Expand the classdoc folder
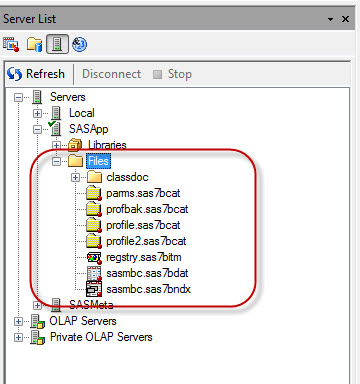This screenshot has height=384, width=360. [75, 177]
